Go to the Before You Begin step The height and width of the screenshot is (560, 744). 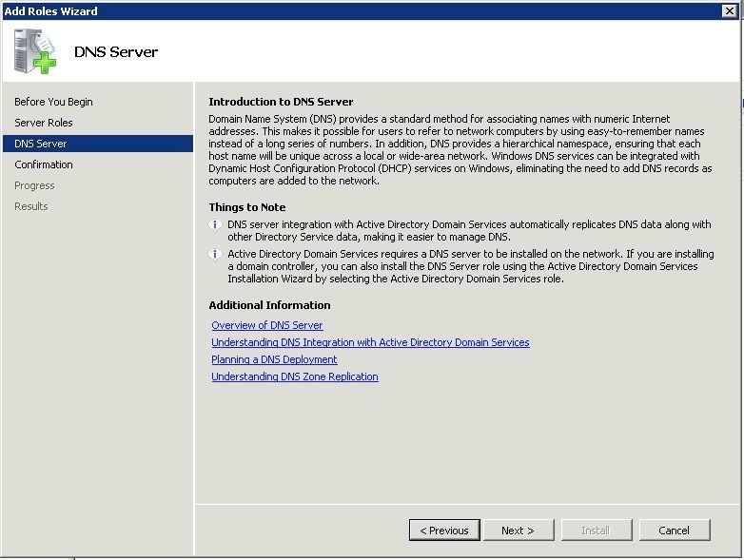pyautogui.click(x=53, y=102)
